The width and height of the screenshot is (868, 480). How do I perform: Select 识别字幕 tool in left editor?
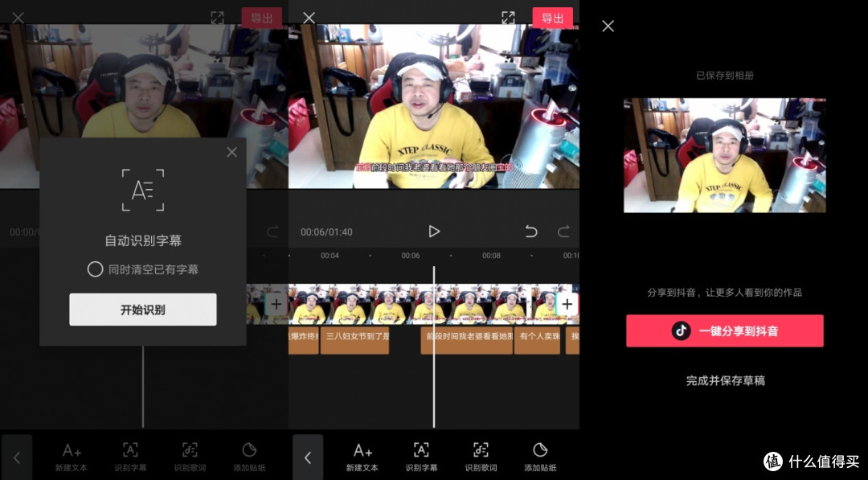[x=131, y=457]
